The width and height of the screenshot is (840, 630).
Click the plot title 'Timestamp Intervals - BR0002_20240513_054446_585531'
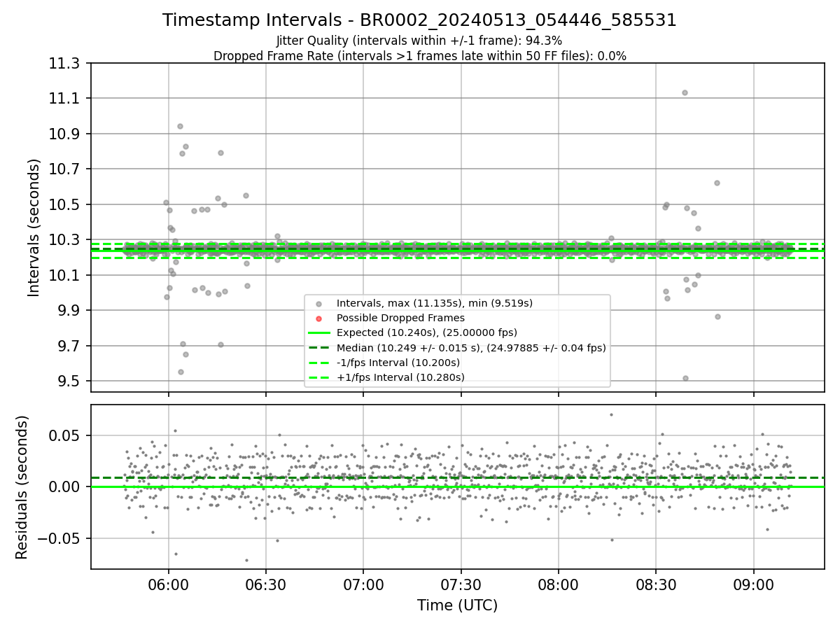419,20
